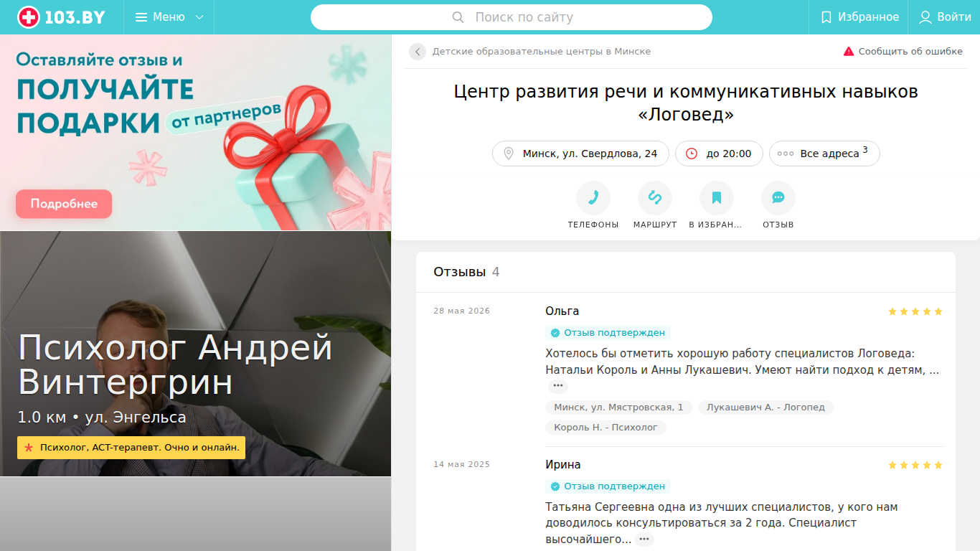Click the map pin icon in address chip
This screenshot has width=980, height=551.
tap(509, 154)
